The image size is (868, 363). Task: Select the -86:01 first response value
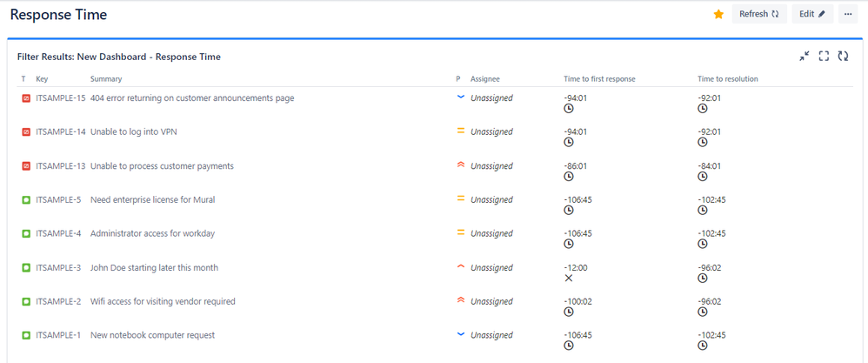(575, 165)
